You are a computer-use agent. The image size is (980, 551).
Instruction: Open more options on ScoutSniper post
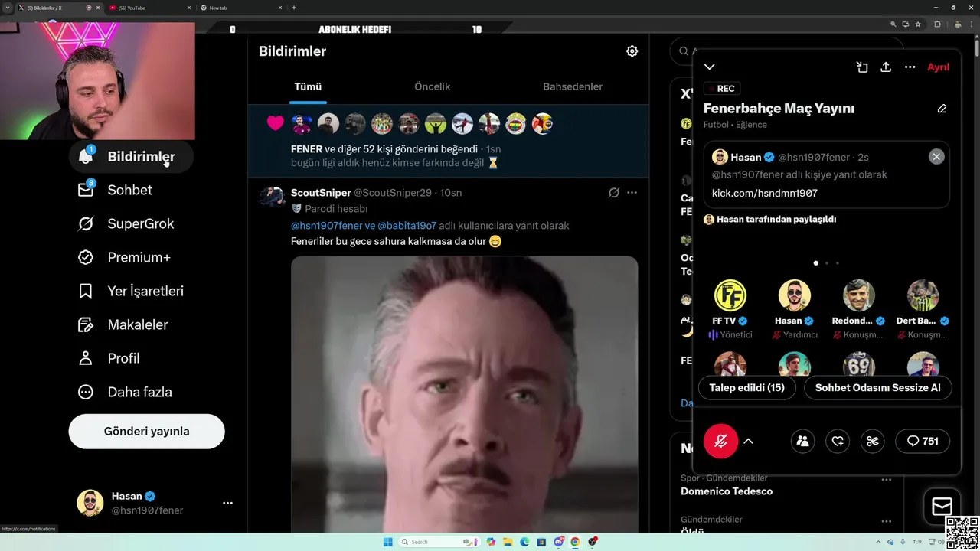[x=632, y=193]
